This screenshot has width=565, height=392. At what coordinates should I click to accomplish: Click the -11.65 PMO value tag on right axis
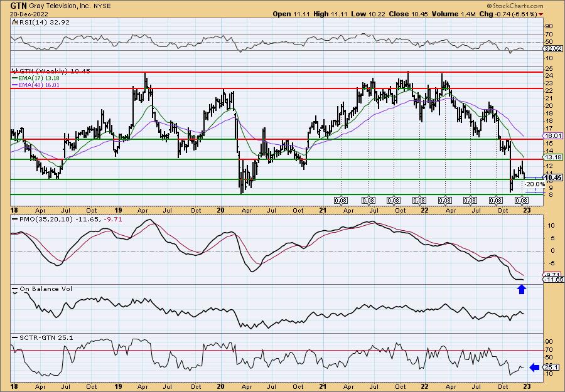[x=553, y=279]
